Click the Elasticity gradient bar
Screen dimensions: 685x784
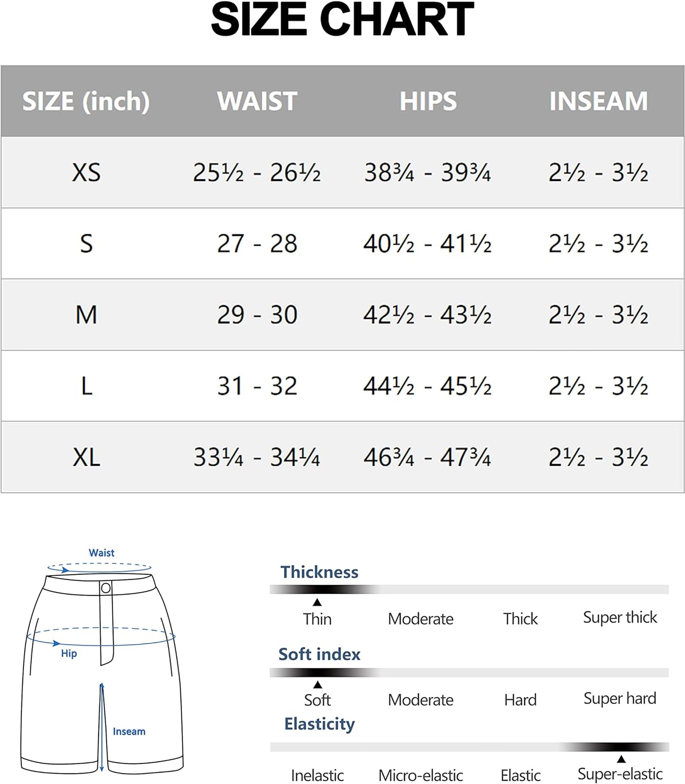pyautogui.click(x=469, y=747)
